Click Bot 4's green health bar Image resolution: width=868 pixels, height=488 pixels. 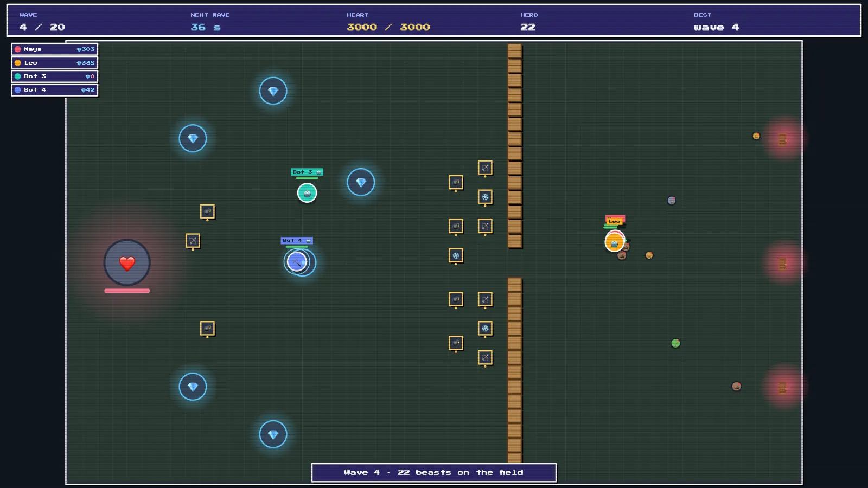pyautogui.click(x=297, y=247)
